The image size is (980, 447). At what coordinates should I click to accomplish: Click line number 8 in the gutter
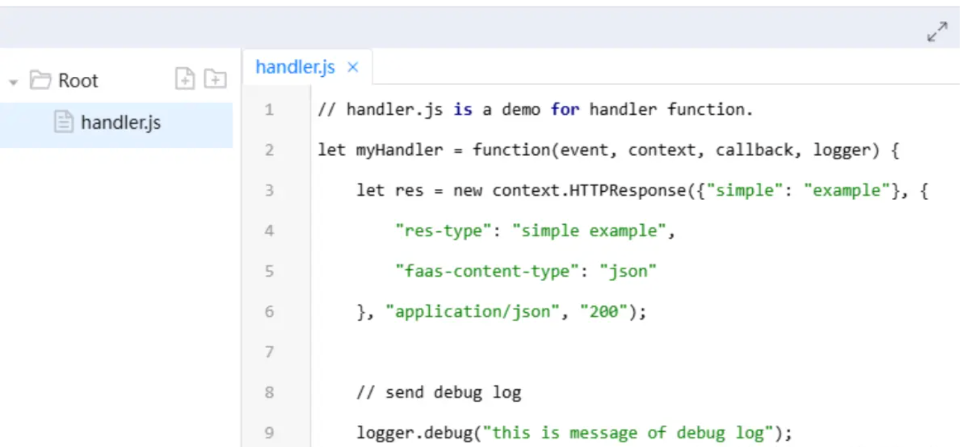(269, 392)
